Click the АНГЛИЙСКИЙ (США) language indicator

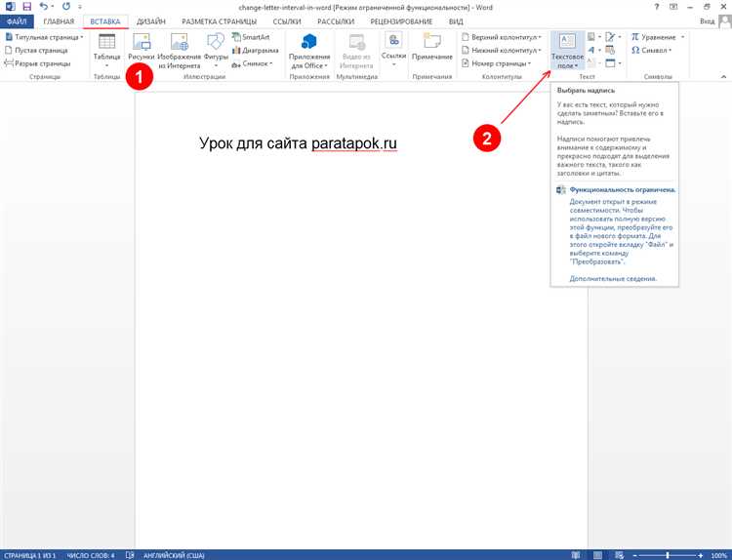[x=174, y=555]
